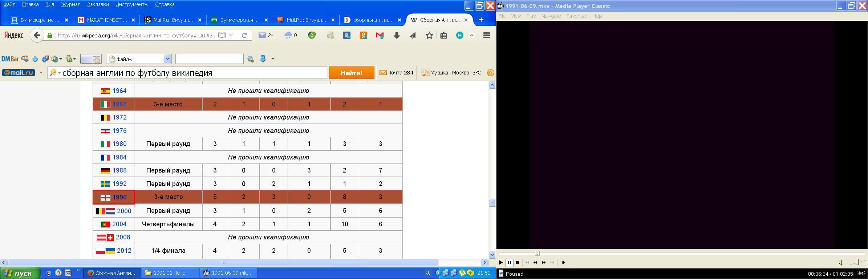Image resolution: width=868 pixels, height=279 pixels.
Task: Open the Закладки menu in the browser
Action: (x=98, y=4)
